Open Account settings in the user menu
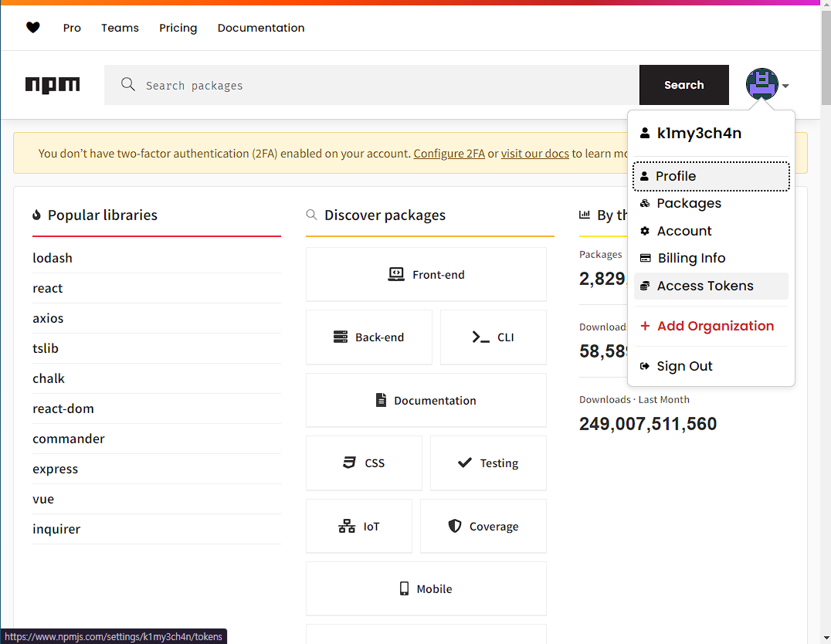 pyautogui.click(x=711, y=231)
